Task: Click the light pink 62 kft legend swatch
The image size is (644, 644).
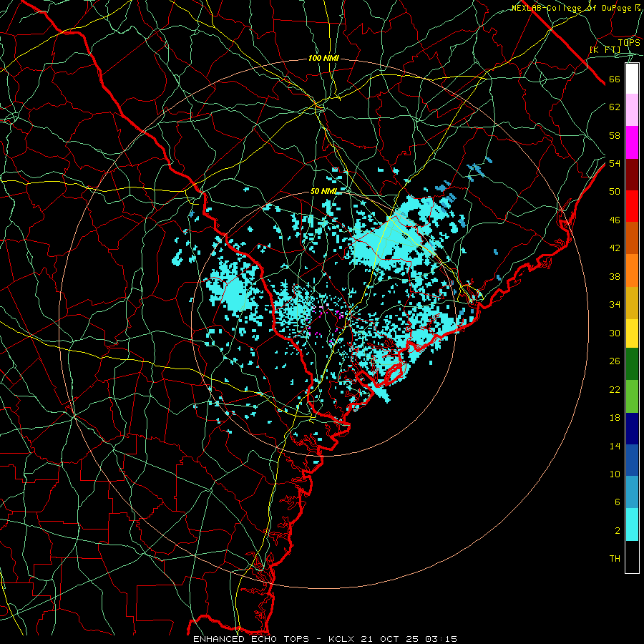Action: tap(632, 110)
